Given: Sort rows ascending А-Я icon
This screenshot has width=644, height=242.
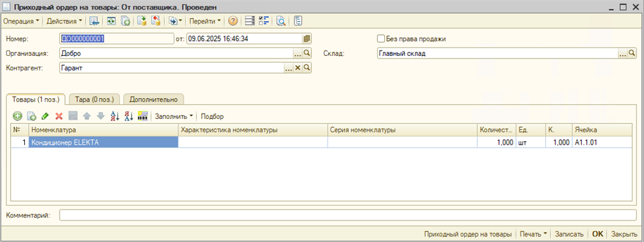Looking at the screenshot, I should tap(115, 116).
